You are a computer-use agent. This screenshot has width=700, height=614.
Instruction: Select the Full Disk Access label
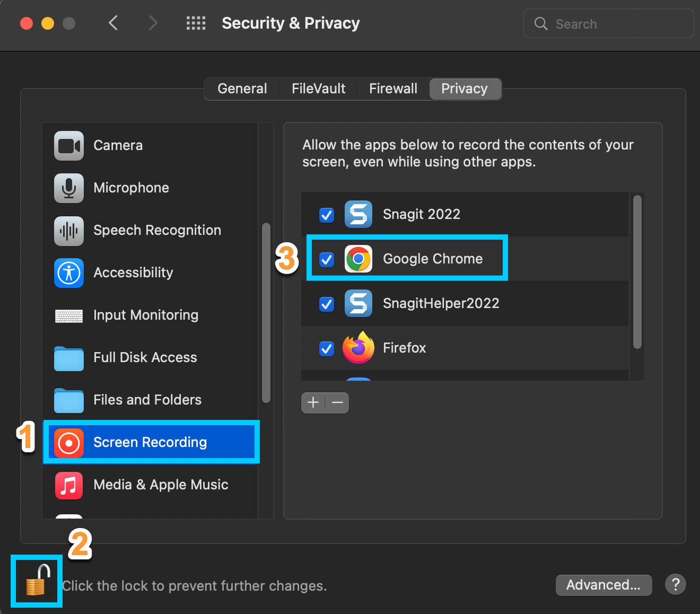click(x=145, y=357)
